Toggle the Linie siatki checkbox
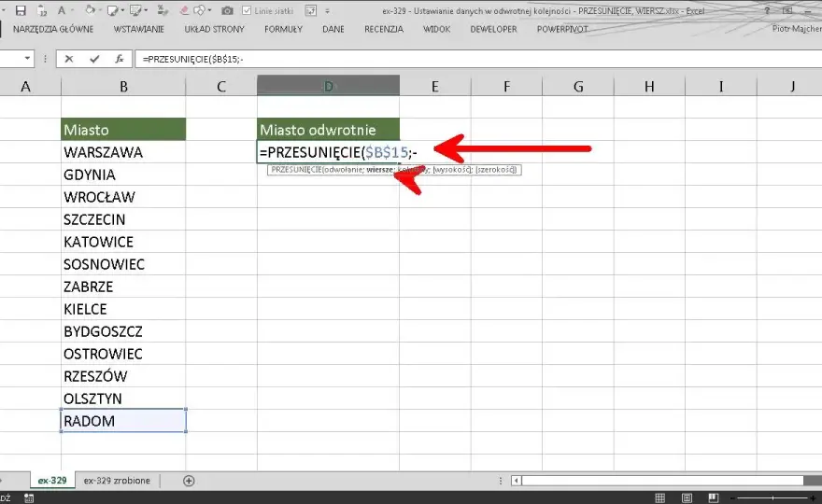Screen dimensions: 822x504 click(x=247, y=10)
